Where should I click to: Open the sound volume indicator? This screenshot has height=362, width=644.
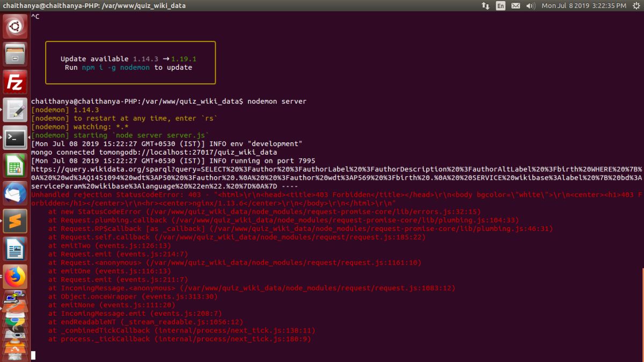point(531,5)
